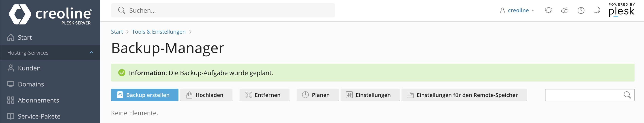Image resolution: width=644 pixels, height=123 pixels.
Task: Open the notifications bell icon
Action: pyautogui.click(x=549, y=10)
